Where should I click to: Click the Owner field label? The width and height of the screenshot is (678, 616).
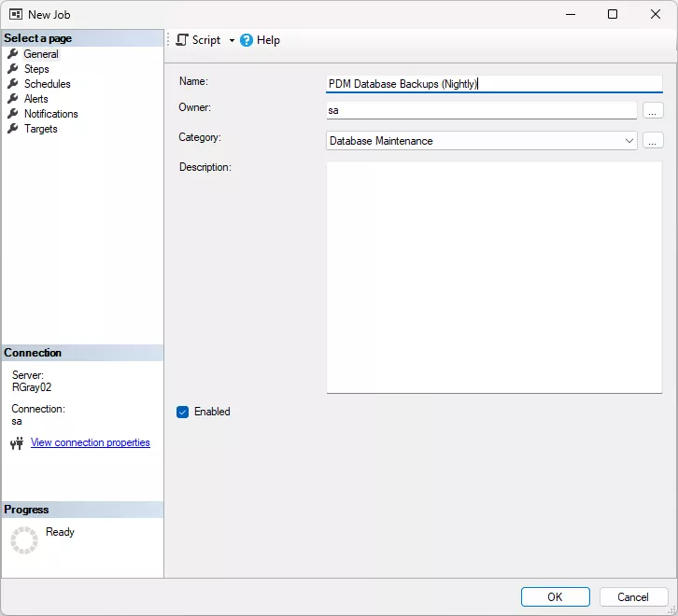tap(194, 107)
